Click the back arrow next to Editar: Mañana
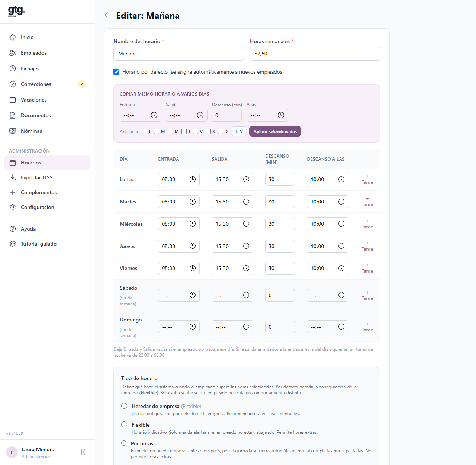The height and width of the screenshot is (465, 476). point(108,15)
